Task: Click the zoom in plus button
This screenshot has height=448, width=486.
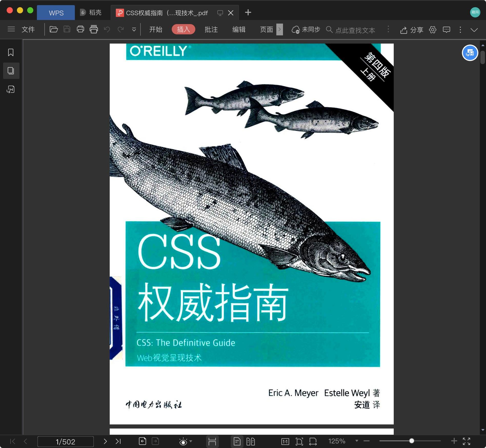Action: (x=454, y=441)
